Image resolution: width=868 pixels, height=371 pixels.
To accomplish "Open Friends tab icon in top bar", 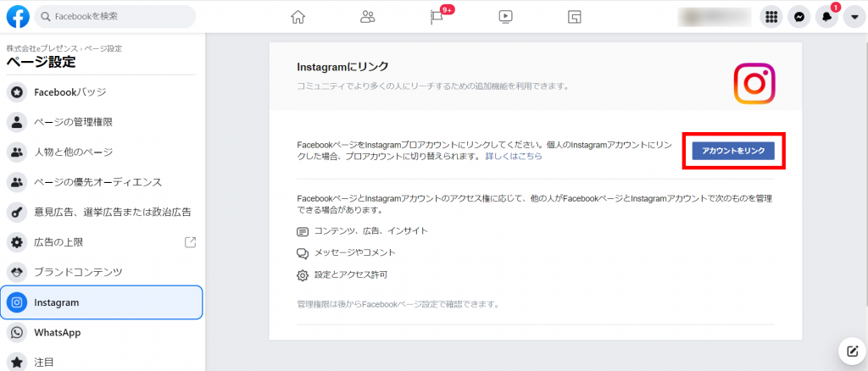I will [x=368, y=17].
